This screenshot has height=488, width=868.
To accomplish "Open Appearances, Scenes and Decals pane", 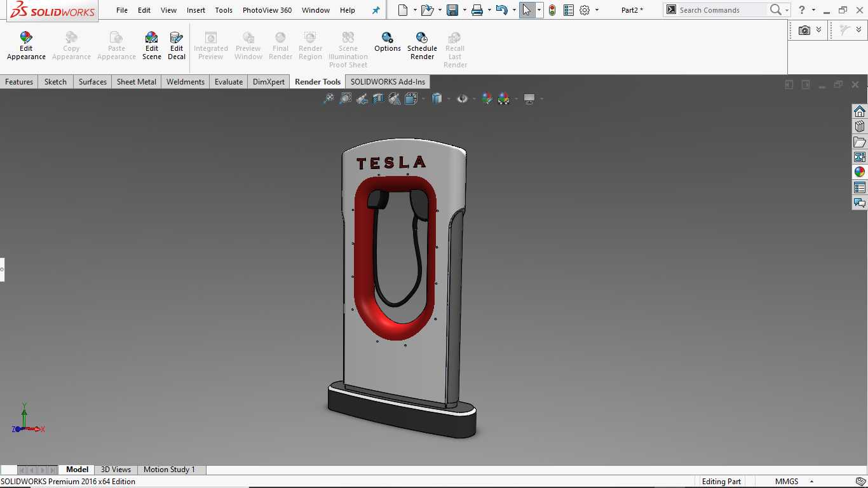I will 860,172.
